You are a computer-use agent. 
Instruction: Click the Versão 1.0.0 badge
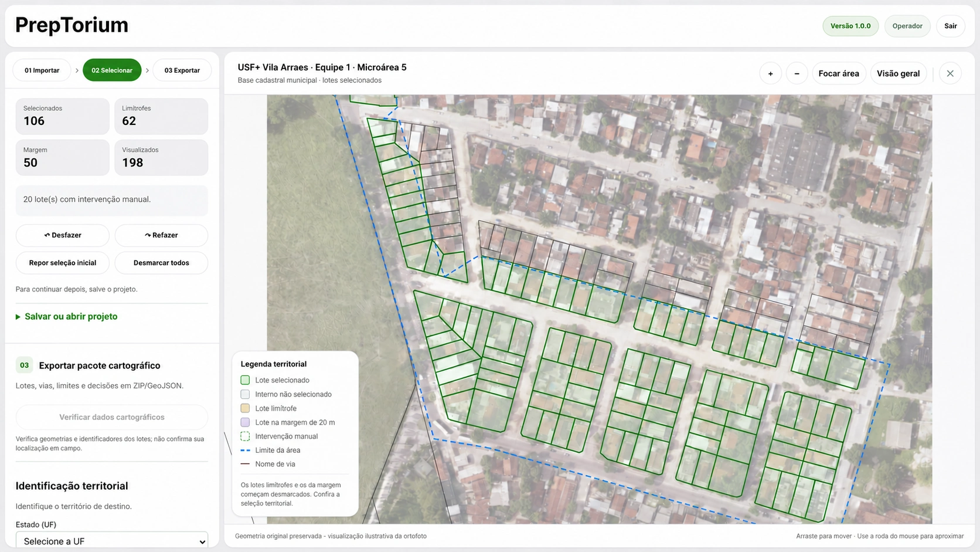[x=850, y=26]
